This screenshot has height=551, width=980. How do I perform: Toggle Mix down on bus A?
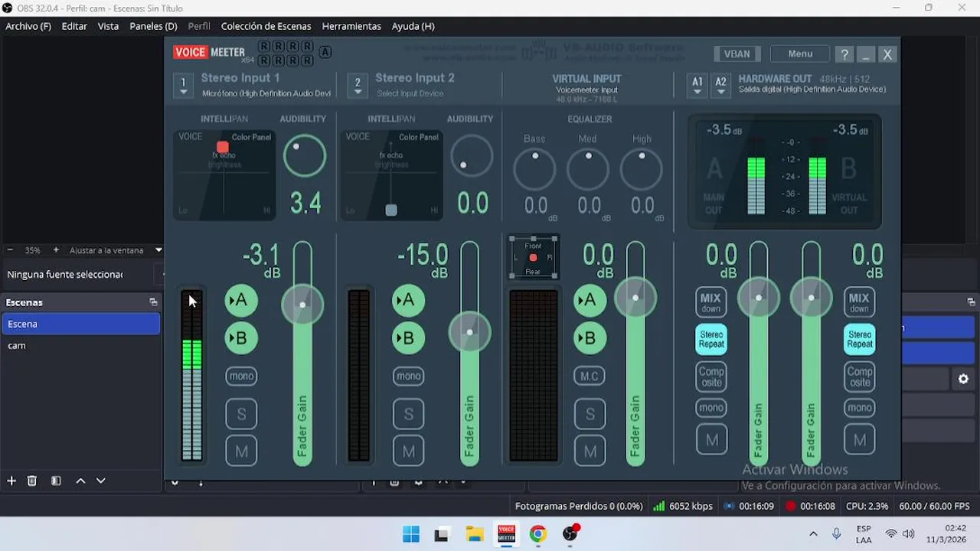(711, 302)
